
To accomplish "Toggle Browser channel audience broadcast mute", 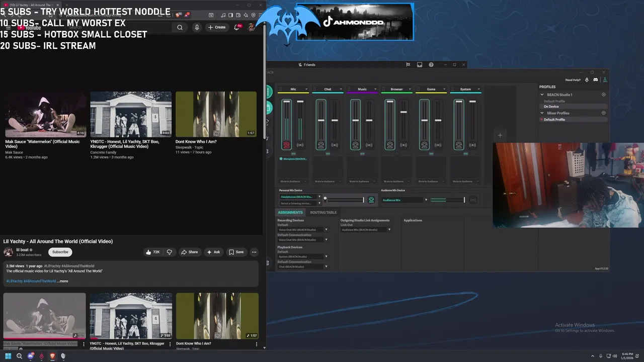I will pos(404,145).
